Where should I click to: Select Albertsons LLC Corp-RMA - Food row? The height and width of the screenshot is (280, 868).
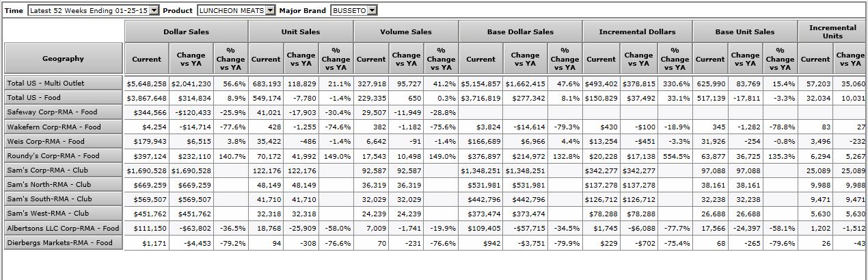tap(63, 228)
